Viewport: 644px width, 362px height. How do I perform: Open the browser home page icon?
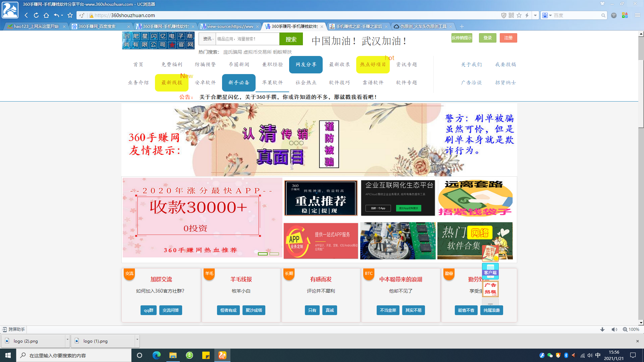coord(46,15)
